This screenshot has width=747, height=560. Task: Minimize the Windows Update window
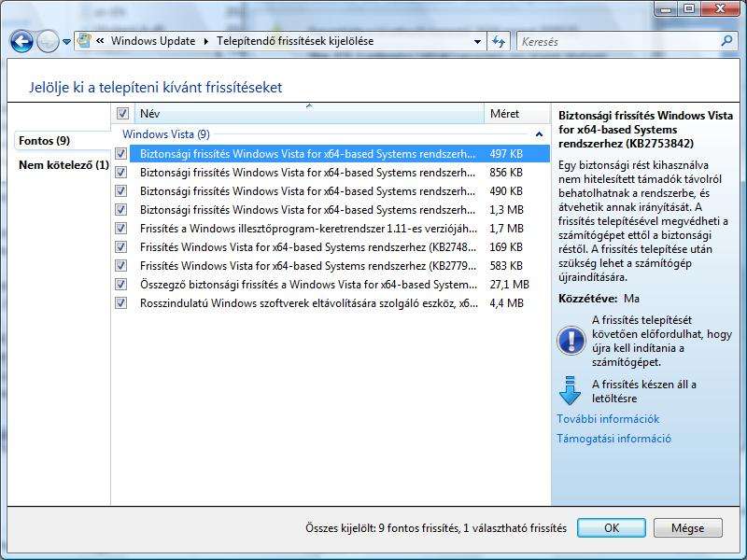667,9
